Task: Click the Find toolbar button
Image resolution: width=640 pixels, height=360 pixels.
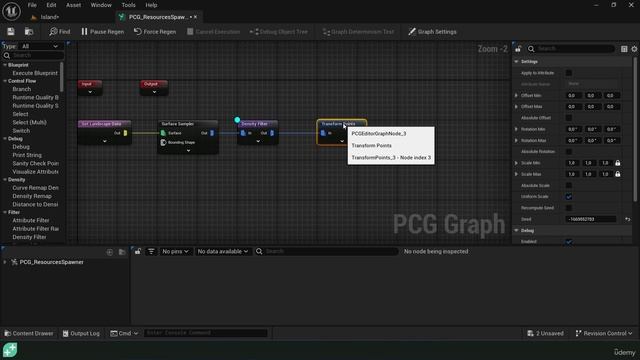Action: pos(60,31)
